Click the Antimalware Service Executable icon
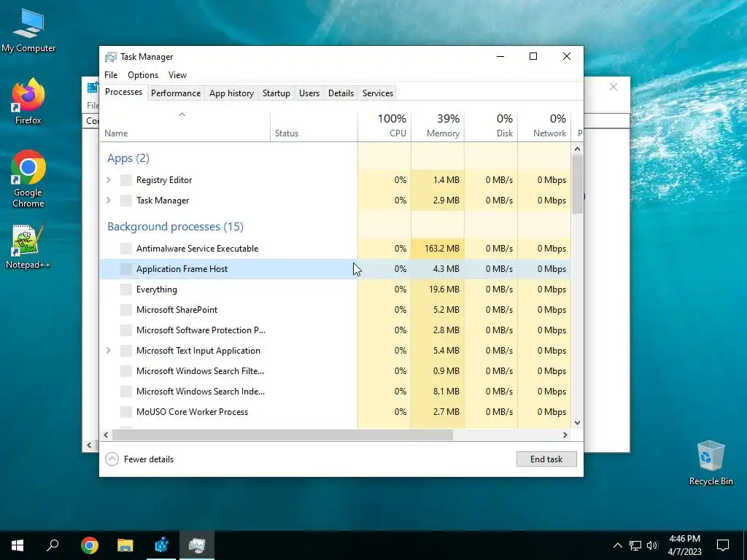This screenshot has height=560, width=747. coord(125,249)
